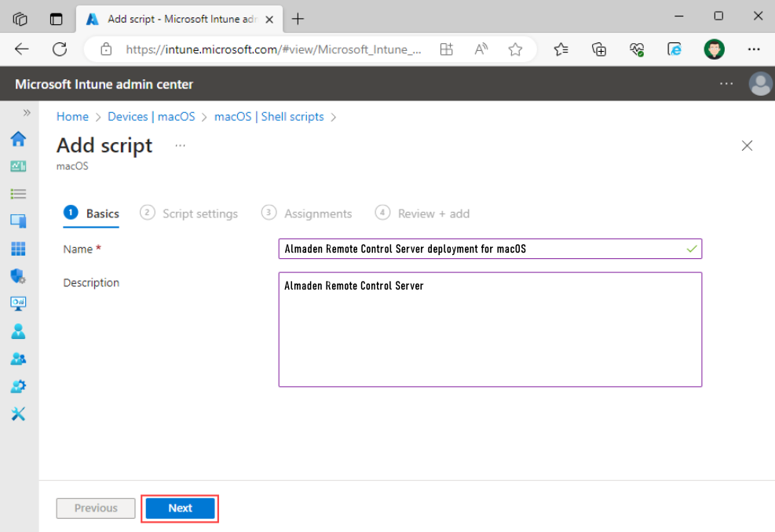The width and height of the screenshot is (775, 532).
Task: Open browser Settings and more menu
Action: point(754,49)
